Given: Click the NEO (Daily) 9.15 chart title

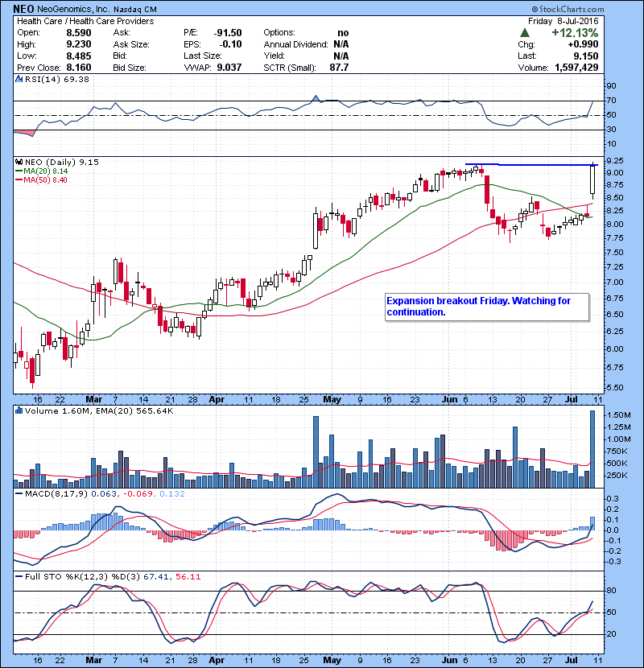Looking at the screenshot, I should tap(62, 163).
